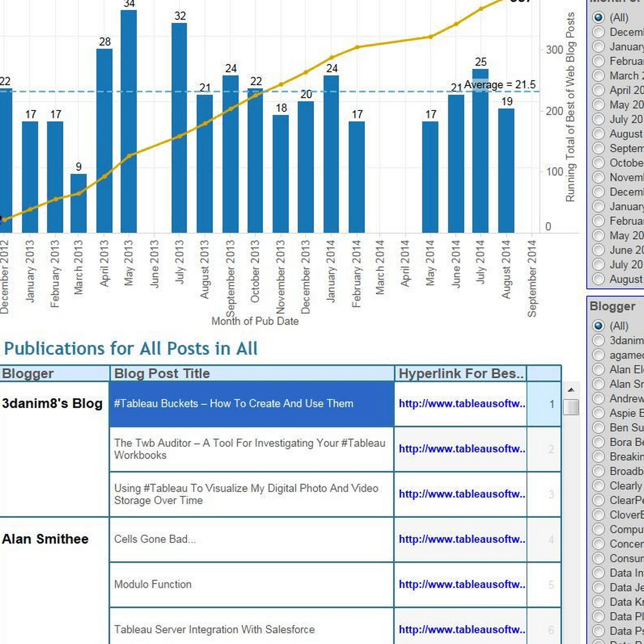
Task: Select the March 2013 bar labeled 9
Action: [x=78, y=203]
